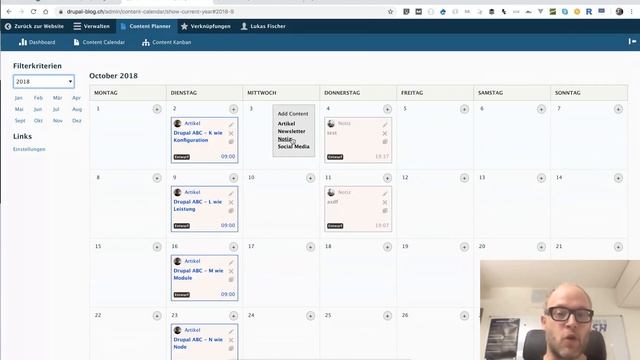This screenshot has height=360, width=640.
Task: Go to Zurück zur Website
Action: (34, 26)
